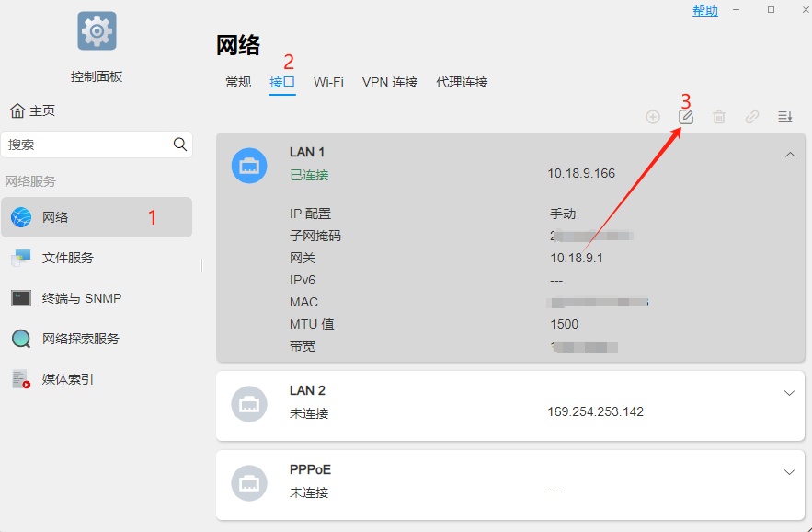This screenshot has height=532, width=812.
Task: Expand the LAN 2 card
Action: [789, 393]
